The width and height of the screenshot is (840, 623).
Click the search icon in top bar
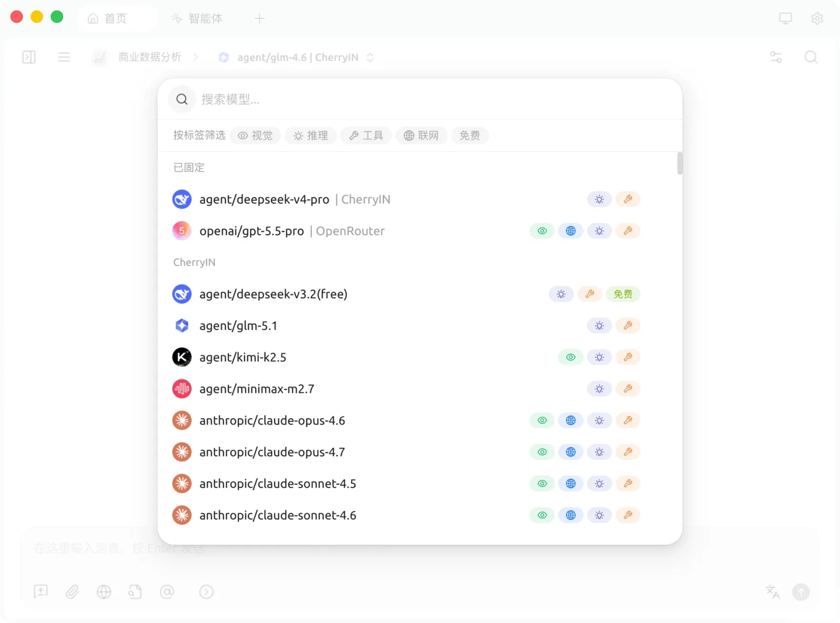(811, 57)
